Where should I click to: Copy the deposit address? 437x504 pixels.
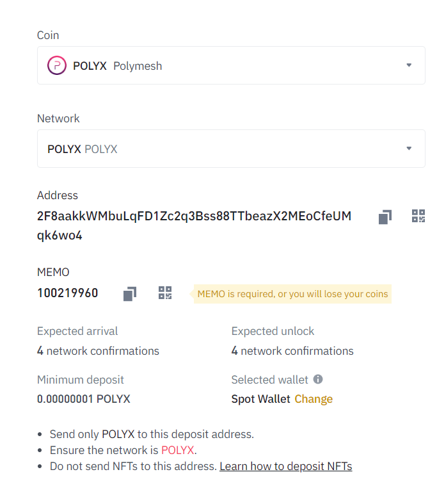(x=385, y=216)
